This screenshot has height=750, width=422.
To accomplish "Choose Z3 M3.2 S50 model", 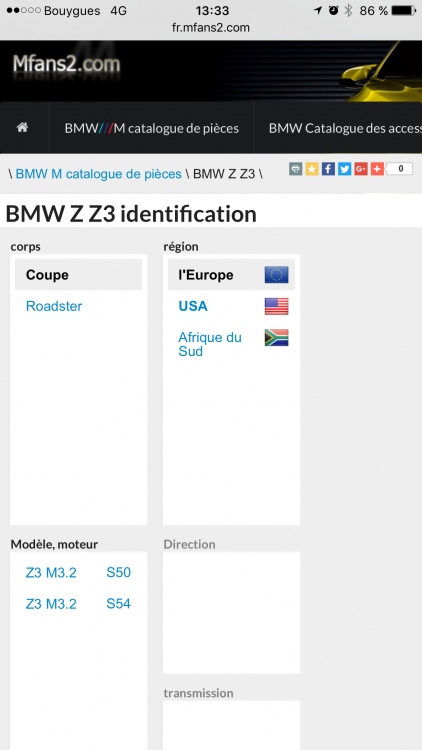I will click(x=78, y=573).
